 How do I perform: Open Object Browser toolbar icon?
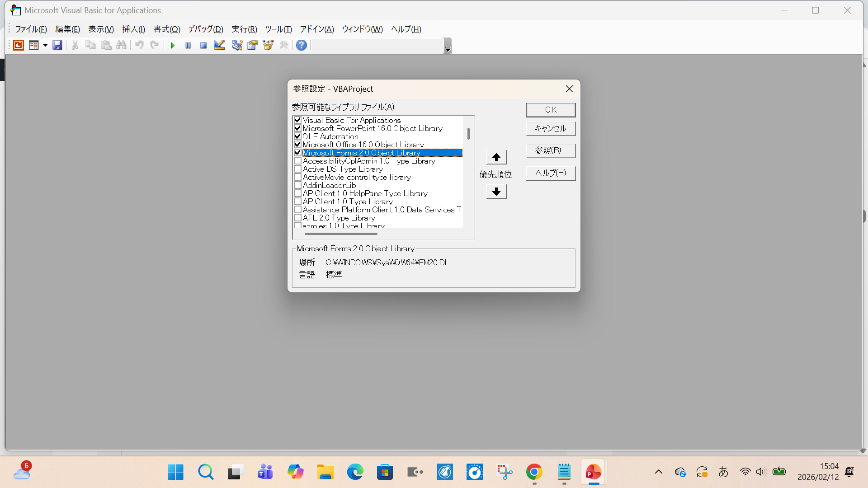[x=268, y=45]
